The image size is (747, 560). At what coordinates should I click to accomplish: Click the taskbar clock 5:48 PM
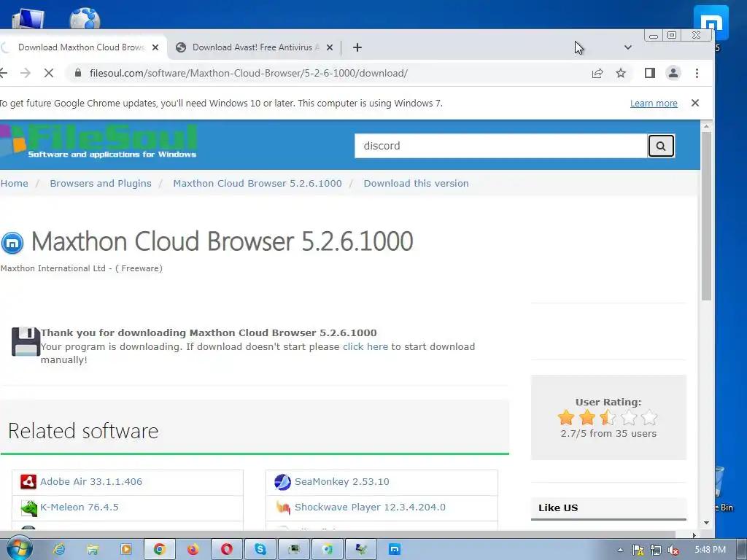coord(710,550)
